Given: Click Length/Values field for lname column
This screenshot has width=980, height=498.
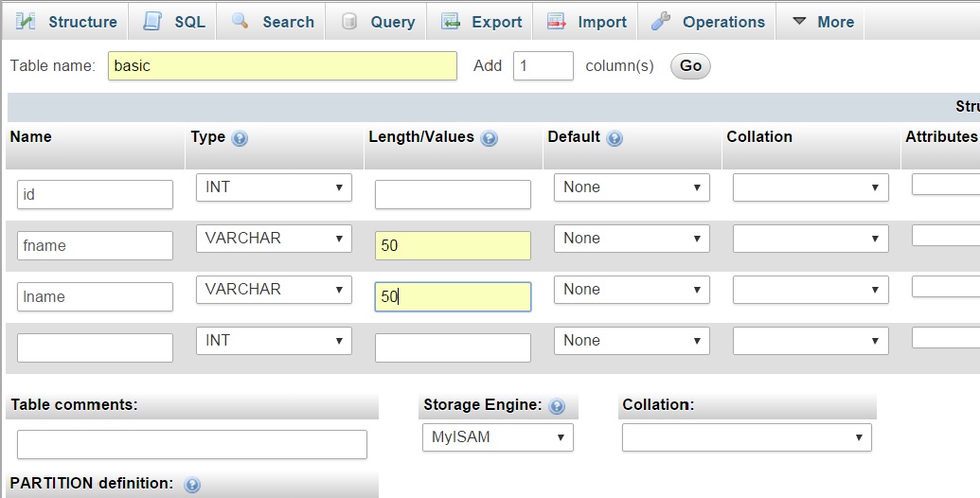Looking at the screenshot, I should click(x=454, y=296).
